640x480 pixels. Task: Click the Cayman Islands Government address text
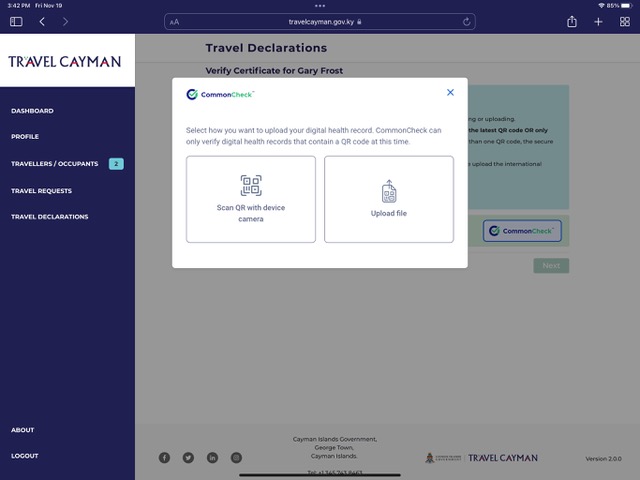[335, 448]
